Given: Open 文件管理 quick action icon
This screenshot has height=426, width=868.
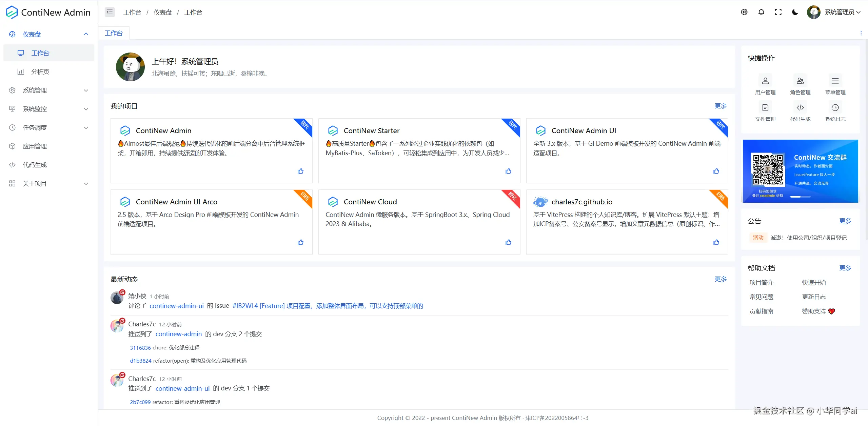Looking at the screenshot, I should coord(765,108).
